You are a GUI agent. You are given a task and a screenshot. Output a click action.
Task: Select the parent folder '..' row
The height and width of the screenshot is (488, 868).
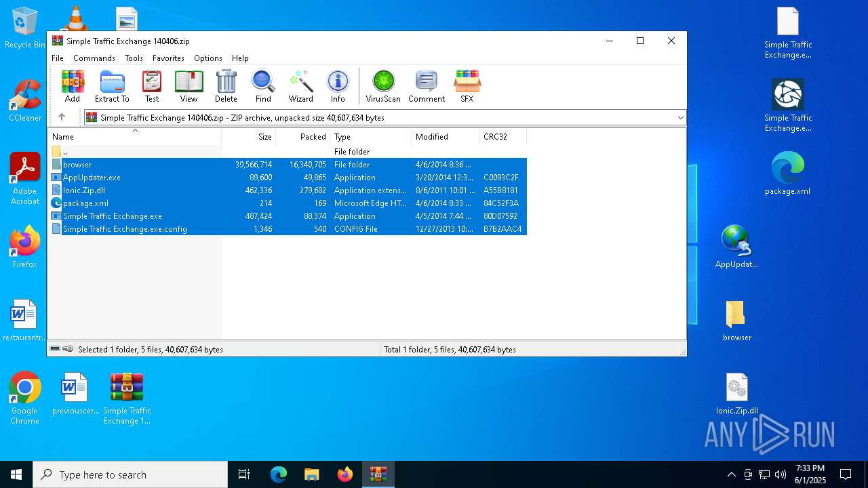[288, 152]
